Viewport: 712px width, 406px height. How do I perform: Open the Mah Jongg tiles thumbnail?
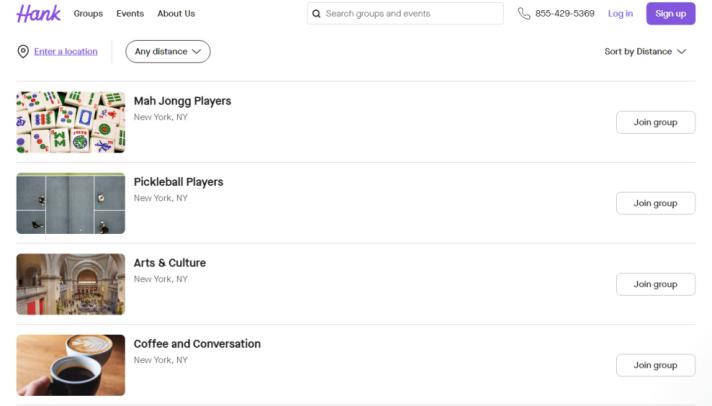click(x=71, y=122)
